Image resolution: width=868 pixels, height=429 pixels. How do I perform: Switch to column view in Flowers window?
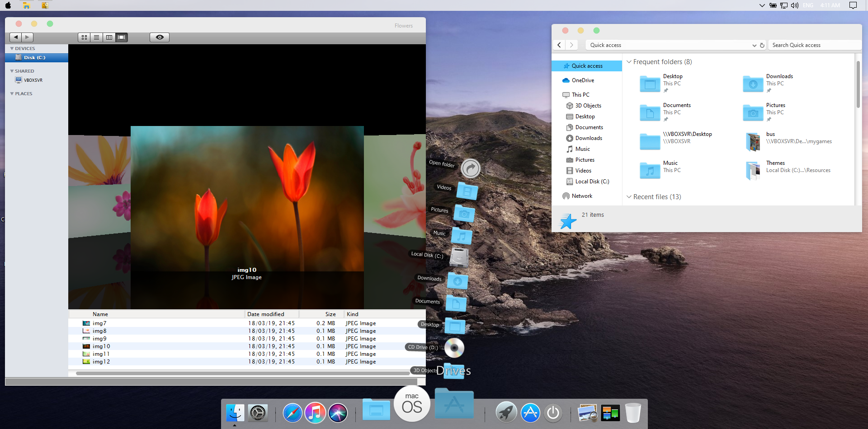pyautogui.click(x=109, y=37)
